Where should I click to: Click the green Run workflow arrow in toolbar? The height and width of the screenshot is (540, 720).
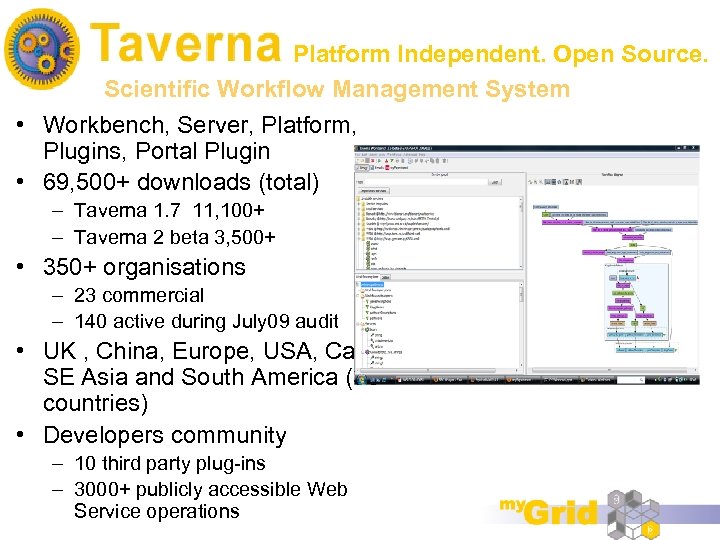click(x=379, y=161)
